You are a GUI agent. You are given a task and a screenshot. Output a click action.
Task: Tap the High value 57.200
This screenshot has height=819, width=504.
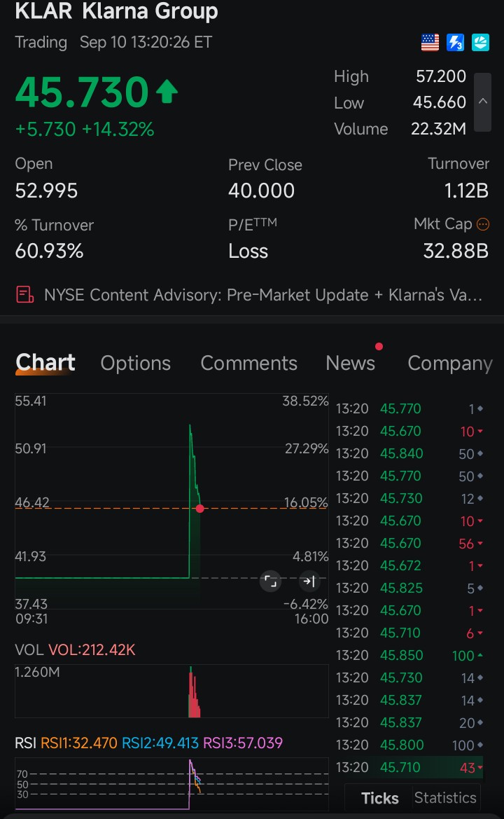point(441,76)
